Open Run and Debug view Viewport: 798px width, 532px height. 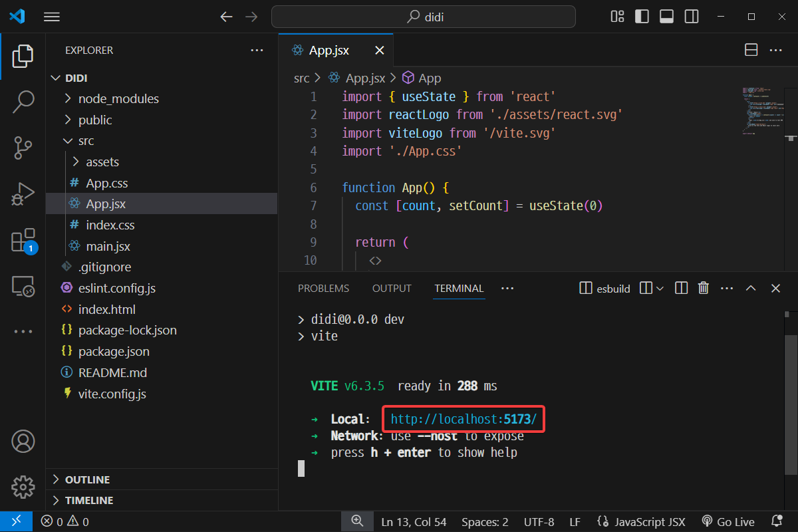[x=23, y=194]
